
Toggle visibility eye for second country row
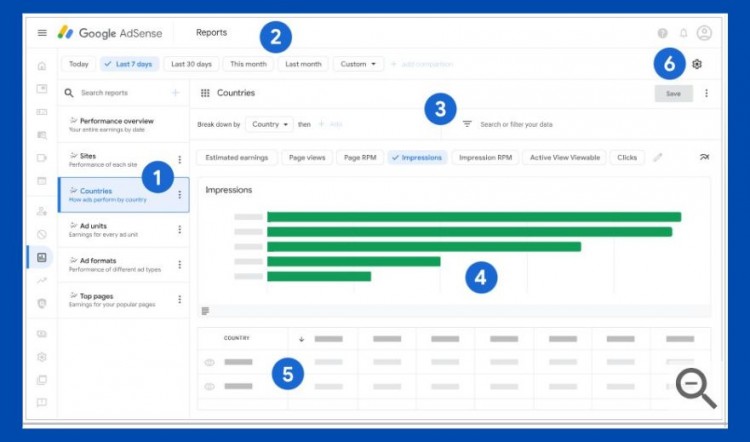pyautogui.click(x=210, y=387)
